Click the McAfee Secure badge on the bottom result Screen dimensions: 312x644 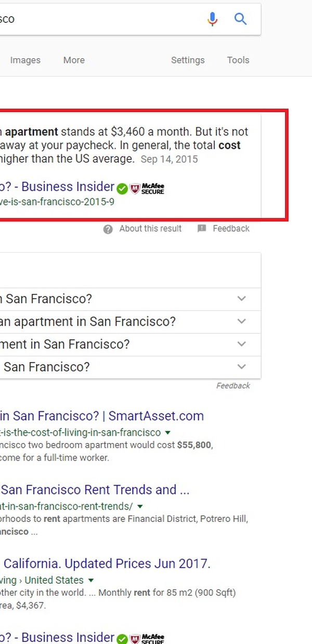coord(147,638)
